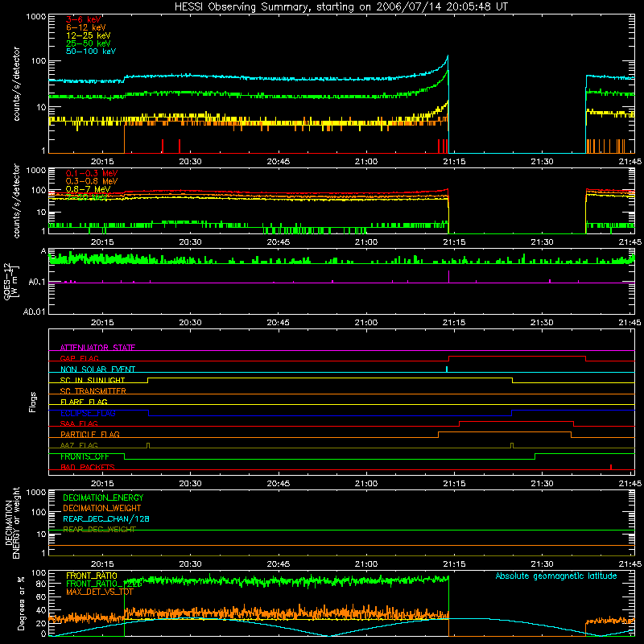This screenshot has width=644, height=644.
Task: Click the blue ECLIPSE_FLAG label
Action: [88, 413]
